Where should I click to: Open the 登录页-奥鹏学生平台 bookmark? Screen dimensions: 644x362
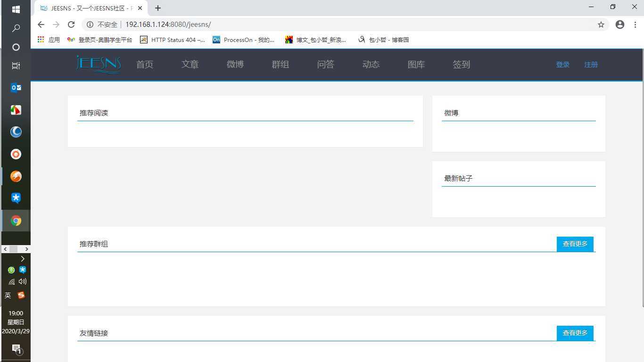99,40
